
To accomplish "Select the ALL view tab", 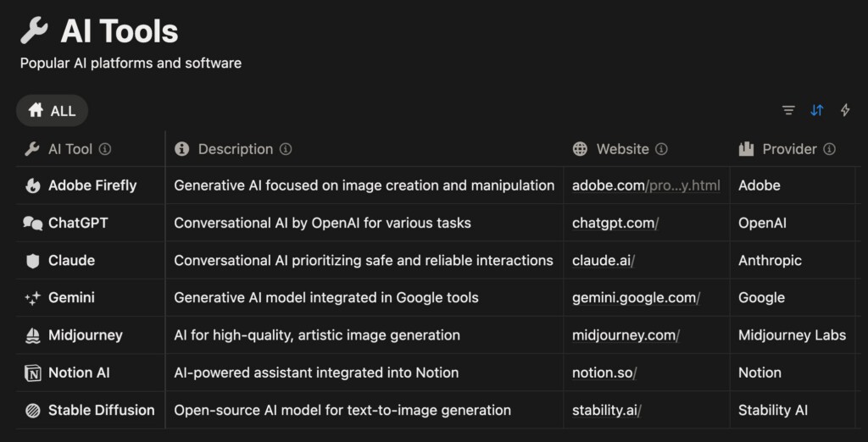I will pyautogui.click(x=52, y=110).
